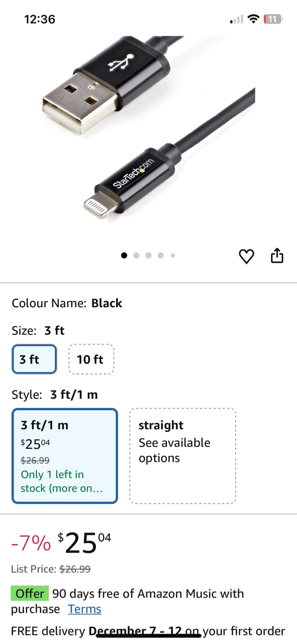Tap the struck-through $26.99 list price
The image size is (297, 644).
coord(75,569)
